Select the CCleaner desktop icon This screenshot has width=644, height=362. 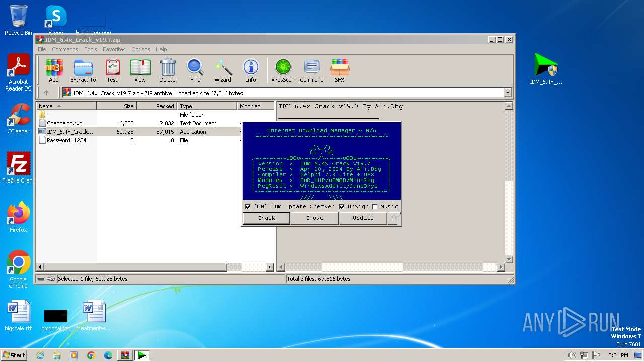(18, 119)
